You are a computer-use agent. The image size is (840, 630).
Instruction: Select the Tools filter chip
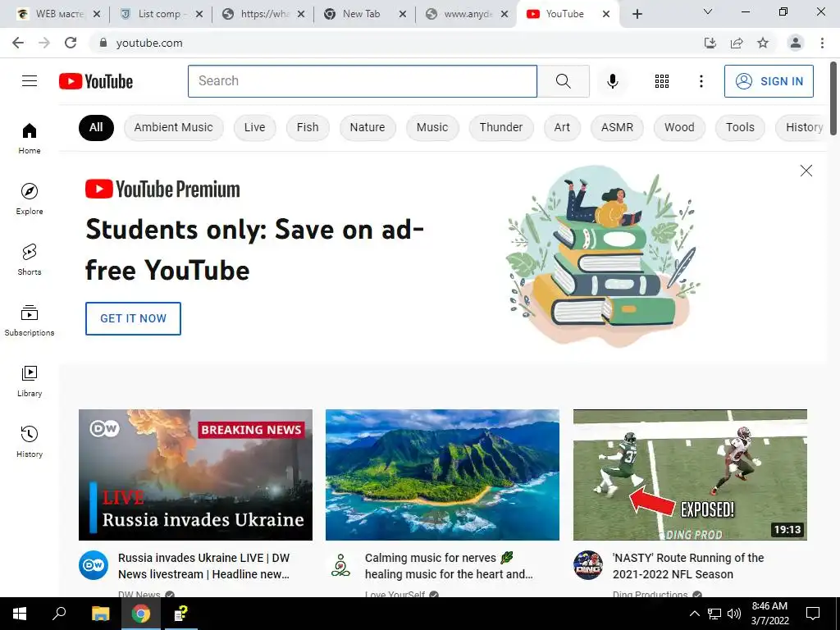[740, 127]
